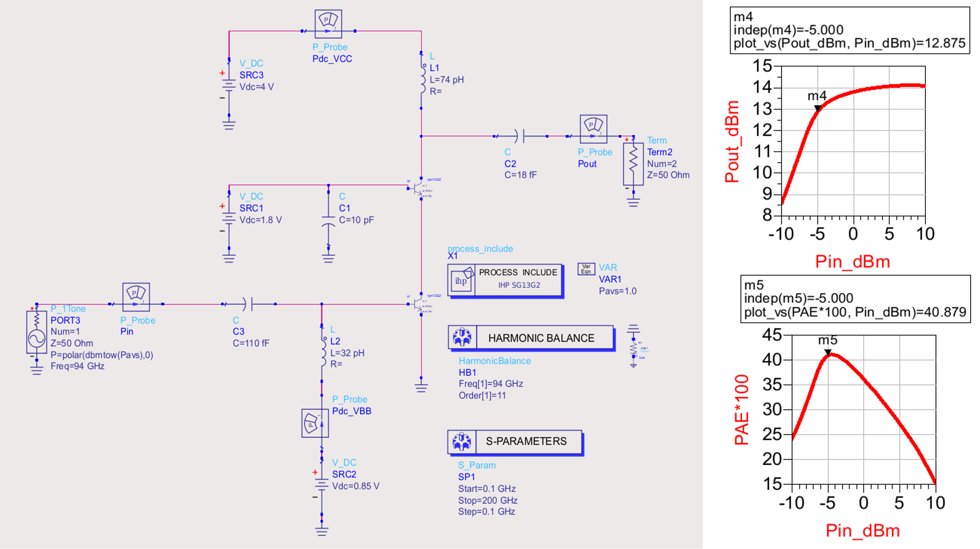Select inductor L1 symbol

coord(422,80)
